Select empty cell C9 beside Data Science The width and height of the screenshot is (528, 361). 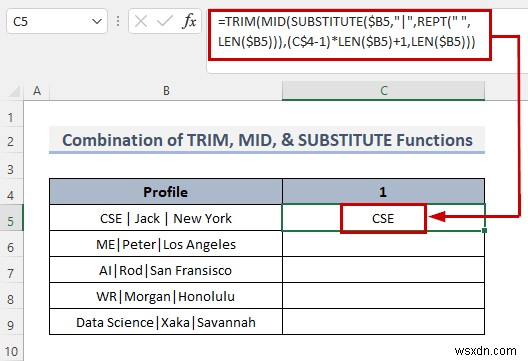pos(384,322)
